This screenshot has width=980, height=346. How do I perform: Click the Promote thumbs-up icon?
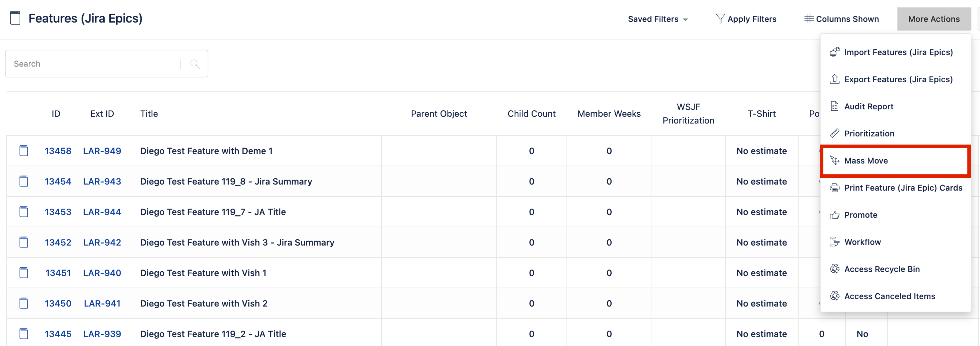pos(834,215)
